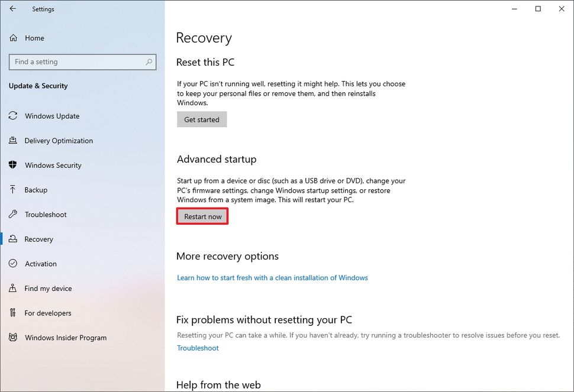Select the Update & Security heading
Viewport: 574px width, 392px height.
pyautogui.click(x=38, y=86)
